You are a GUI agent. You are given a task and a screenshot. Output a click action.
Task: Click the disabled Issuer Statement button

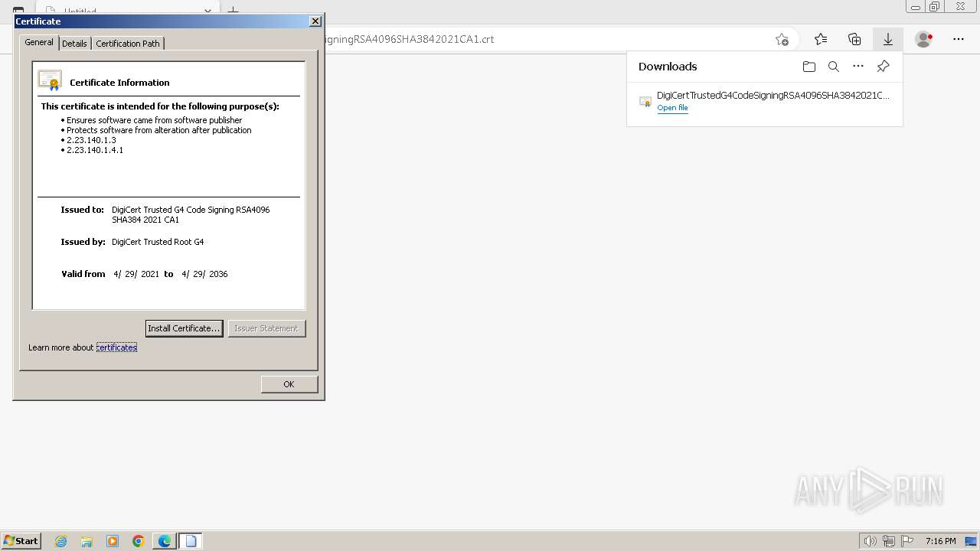coord(266,328)
